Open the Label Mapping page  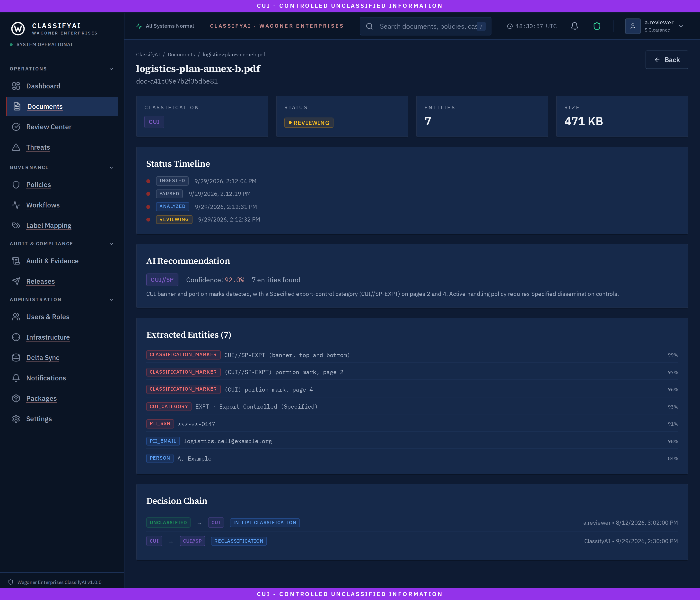pos(62,226)
